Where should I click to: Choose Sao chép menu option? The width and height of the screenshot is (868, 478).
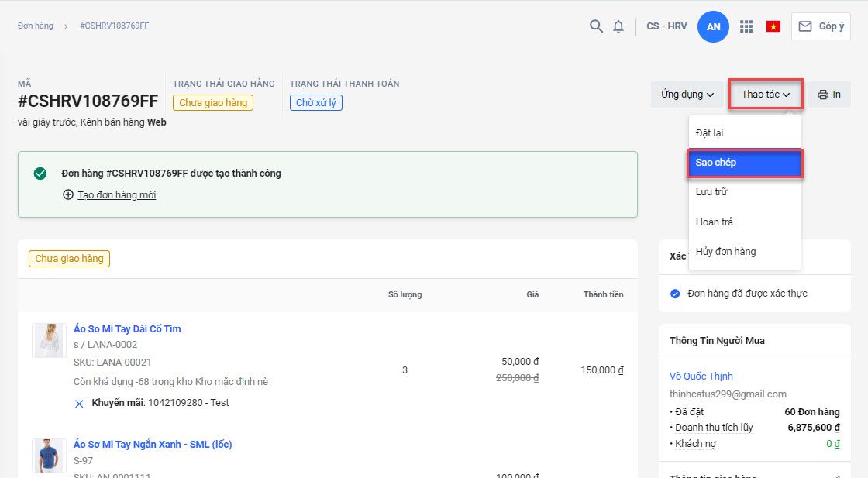click(x=745, y=163)
